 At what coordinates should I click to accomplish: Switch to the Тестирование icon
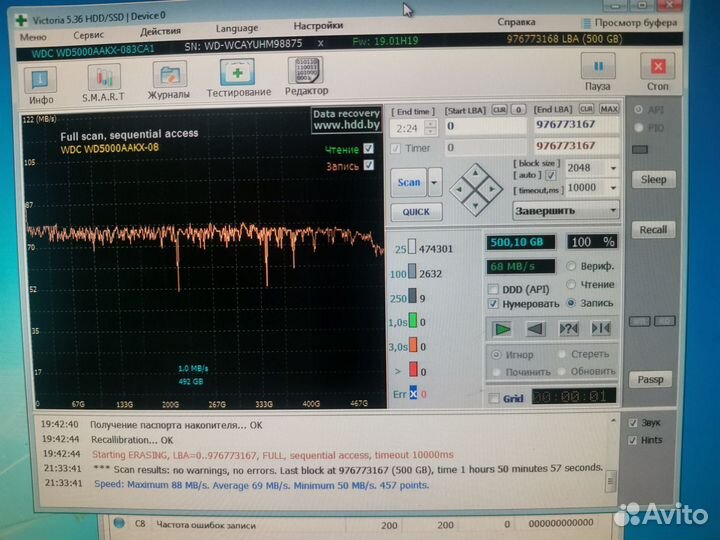point(238,75)
